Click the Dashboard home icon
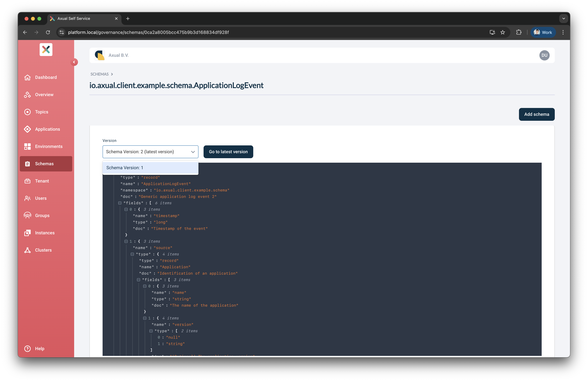588x381 pixels. pyautogui.click(x=27, y=77)
